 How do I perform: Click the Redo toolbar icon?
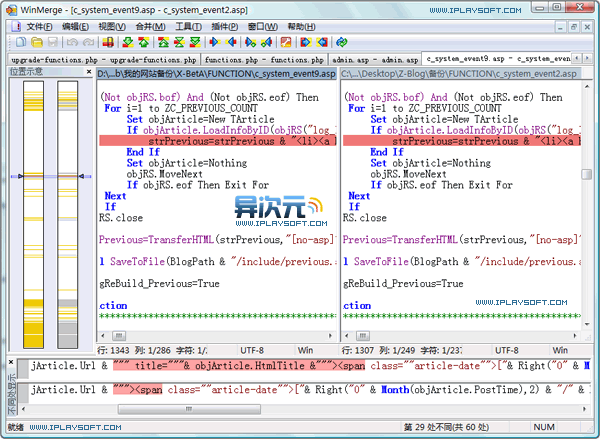pyautogui.click(x=88, y=42)
